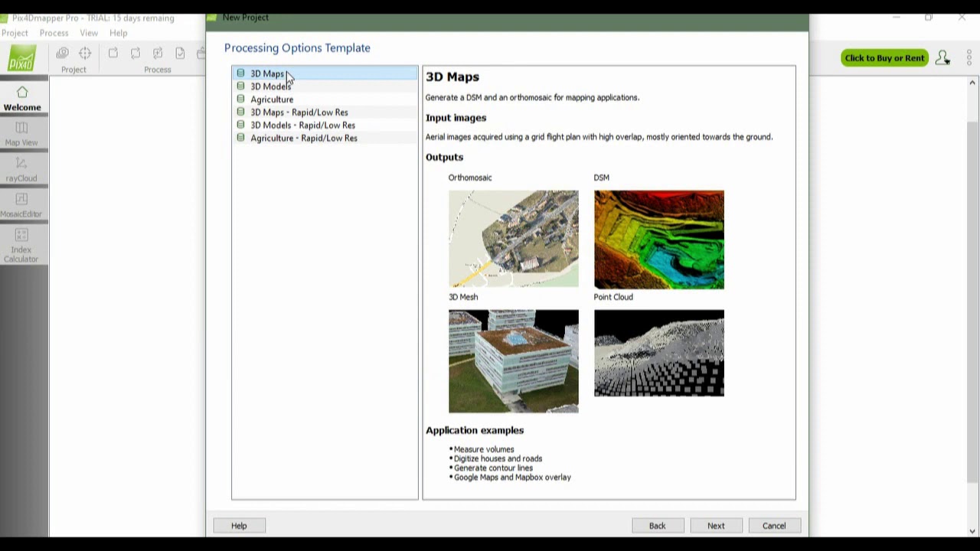Select the 3D Maps template
Viewport: 980px width, 551px height.
pos(325,73)
